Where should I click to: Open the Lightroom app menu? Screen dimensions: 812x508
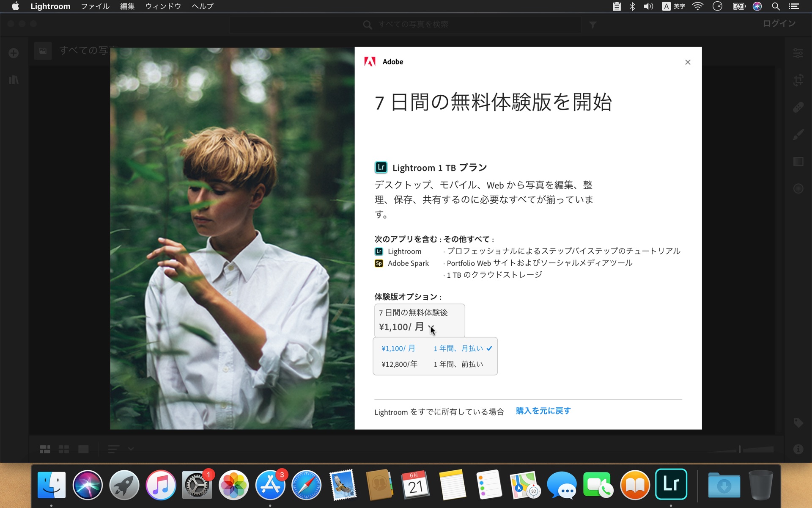pyautogui.click(x=50, y=6)
